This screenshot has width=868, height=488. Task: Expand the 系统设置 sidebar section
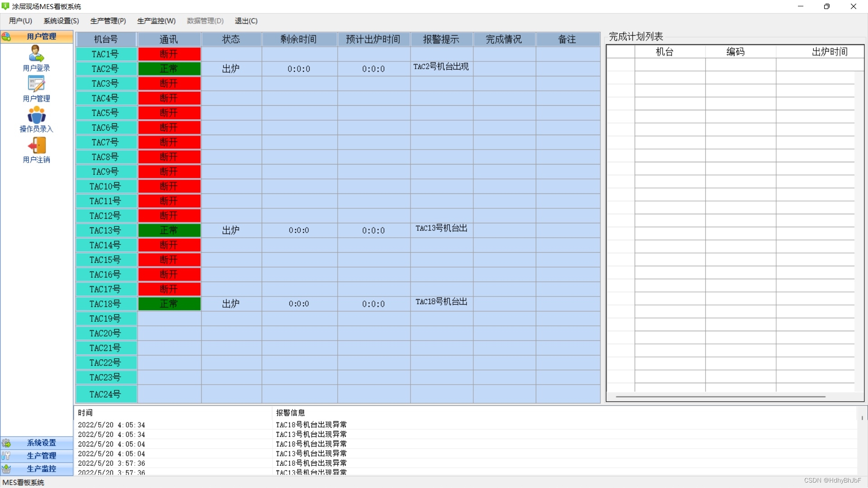click(x=41, y=443)
